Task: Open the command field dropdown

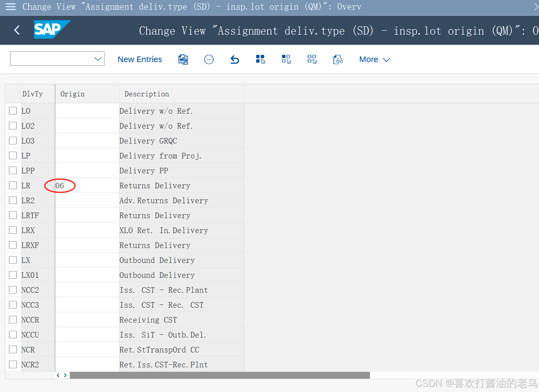Action: [x=98, y=59]
